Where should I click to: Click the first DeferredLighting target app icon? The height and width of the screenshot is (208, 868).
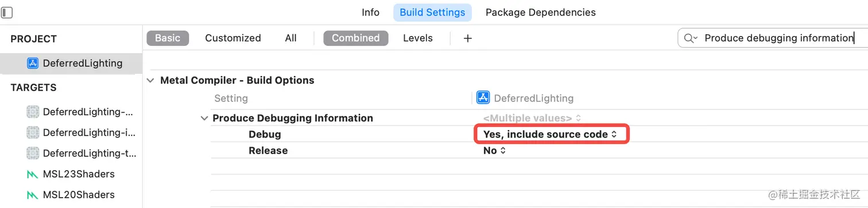click(x=32, y=112)
